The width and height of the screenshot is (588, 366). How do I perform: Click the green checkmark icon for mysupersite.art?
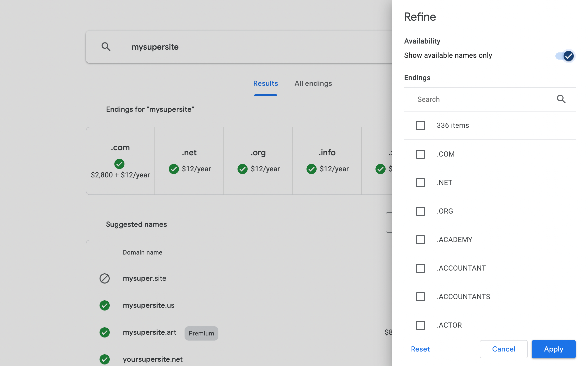[105, 333]
